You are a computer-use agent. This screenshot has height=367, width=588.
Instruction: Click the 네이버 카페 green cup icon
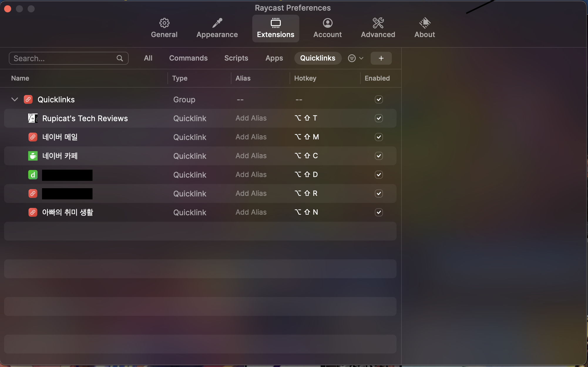33,156
